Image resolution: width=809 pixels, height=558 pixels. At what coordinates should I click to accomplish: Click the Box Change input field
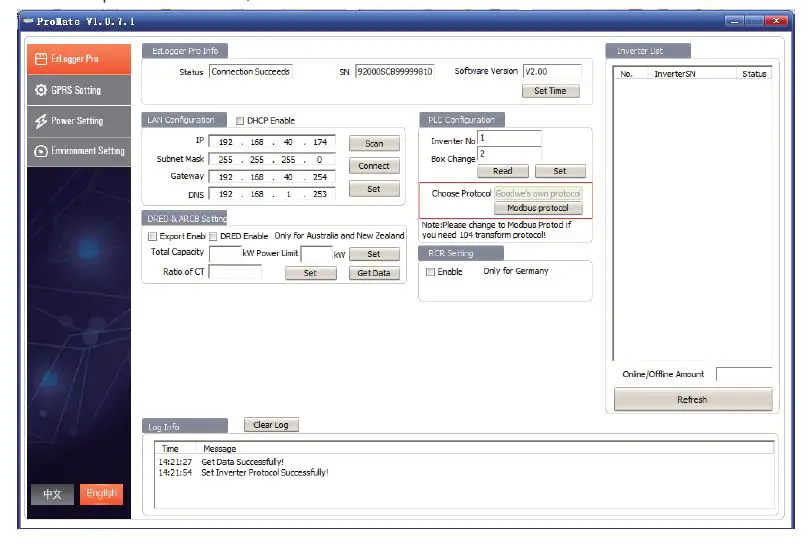(x=509, y=154)
